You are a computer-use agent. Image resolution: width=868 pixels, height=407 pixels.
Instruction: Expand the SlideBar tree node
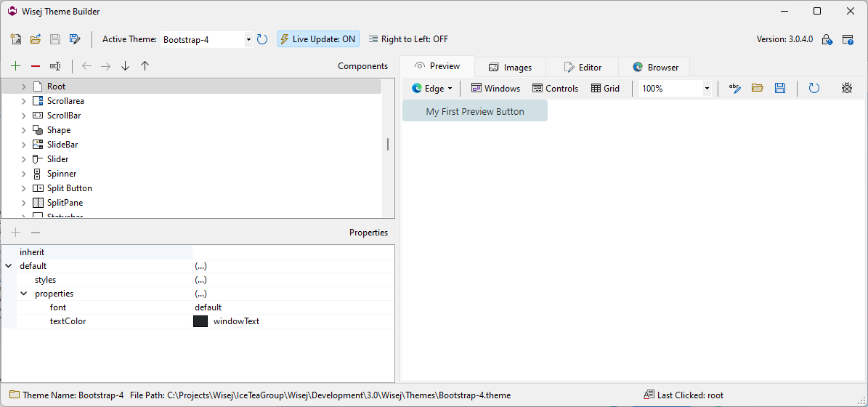click(x=23, y=145)
